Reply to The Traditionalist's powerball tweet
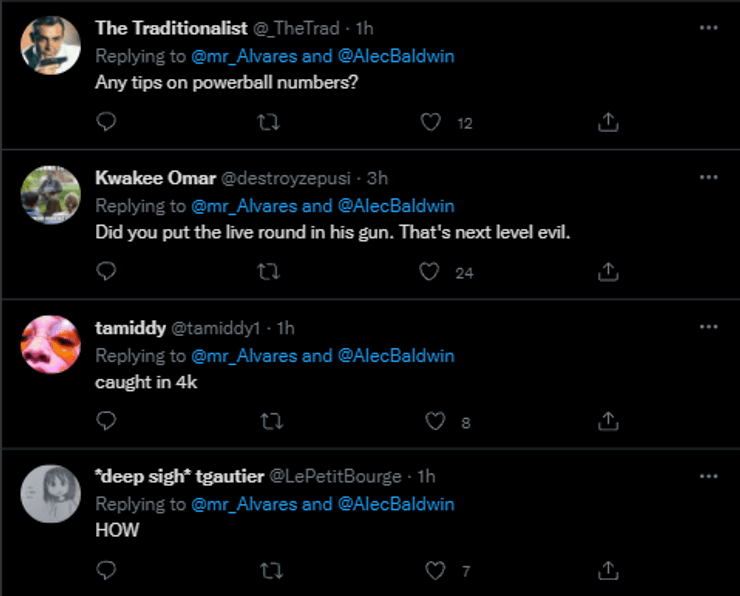 108,122
